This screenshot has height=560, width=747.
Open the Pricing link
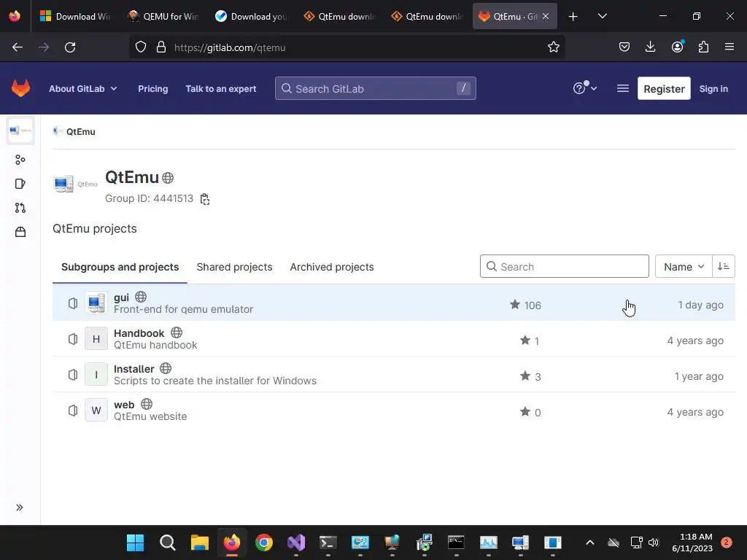[x=153, y=89]
